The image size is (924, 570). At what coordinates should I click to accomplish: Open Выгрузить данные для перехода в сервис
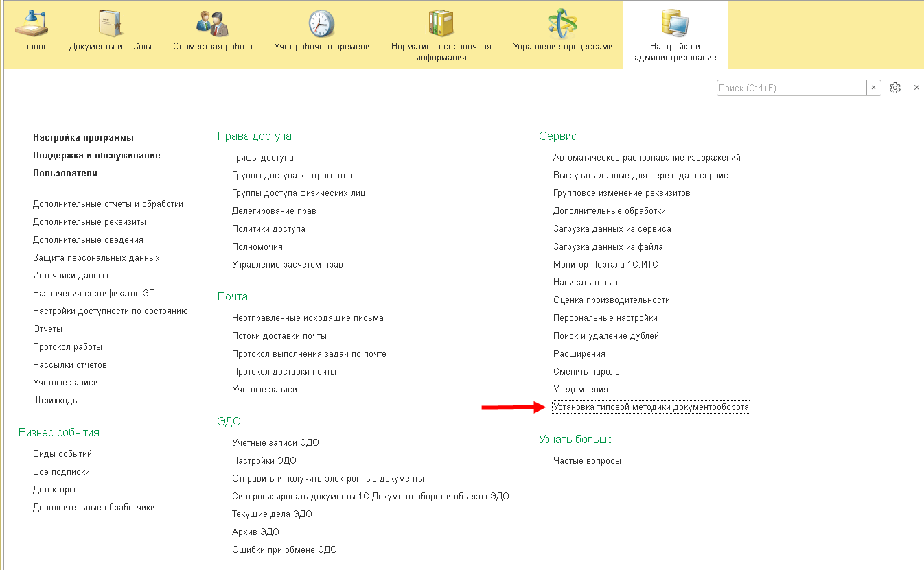(x=640, y=176)
